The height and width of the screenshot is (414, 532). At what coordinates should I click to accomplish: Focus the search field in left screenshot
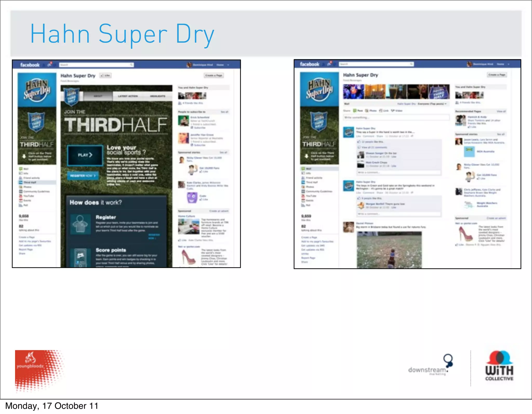(x=96, y=65)
